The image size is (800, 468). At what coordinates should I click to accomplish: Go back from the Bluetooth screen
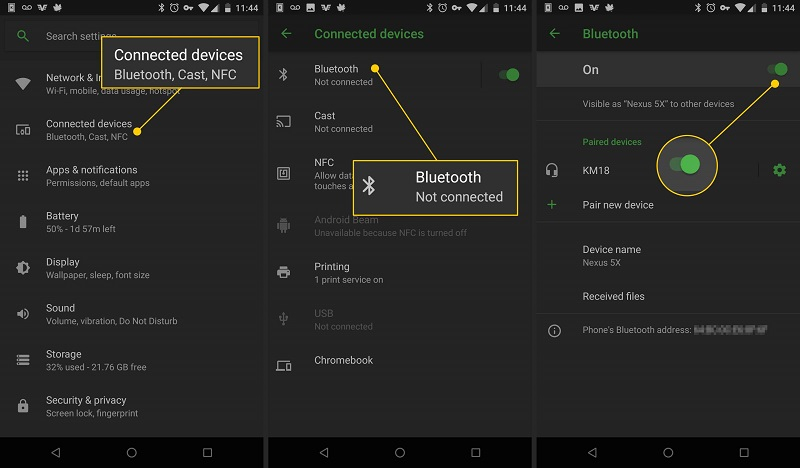pyautogui.click(x=555, y=34)
